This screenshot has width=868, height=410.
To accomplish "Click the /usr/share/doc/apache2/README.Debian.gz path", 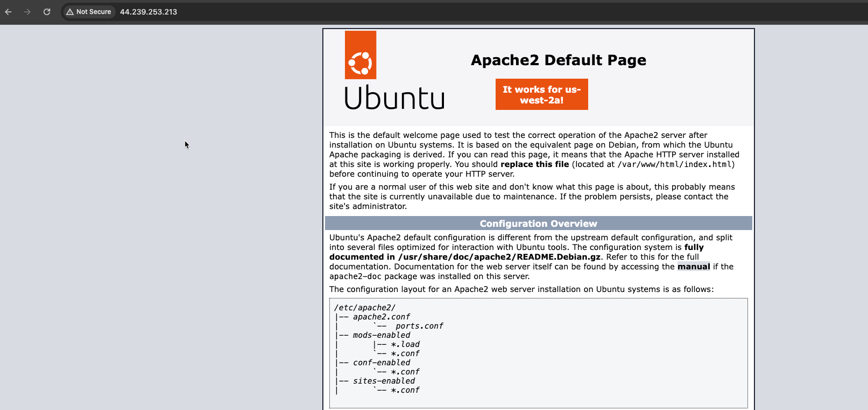I will coord(499,257).
